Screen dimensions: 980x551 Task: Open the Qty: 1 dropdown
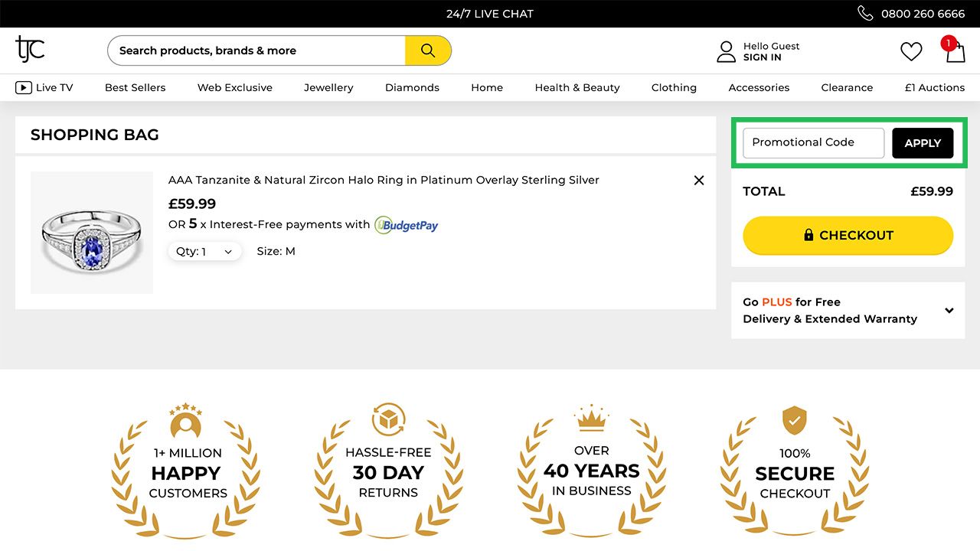pyautogui.click(x=205, y=251)
